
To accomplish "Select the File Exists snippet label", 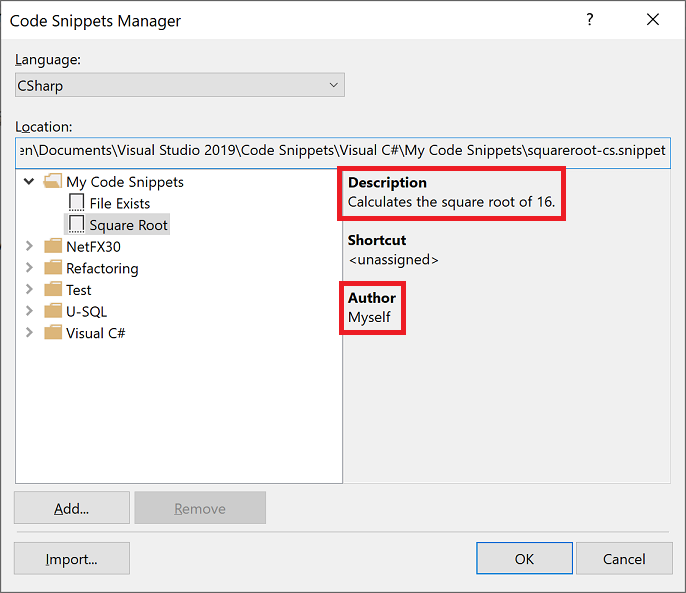I will coord(120,204).
